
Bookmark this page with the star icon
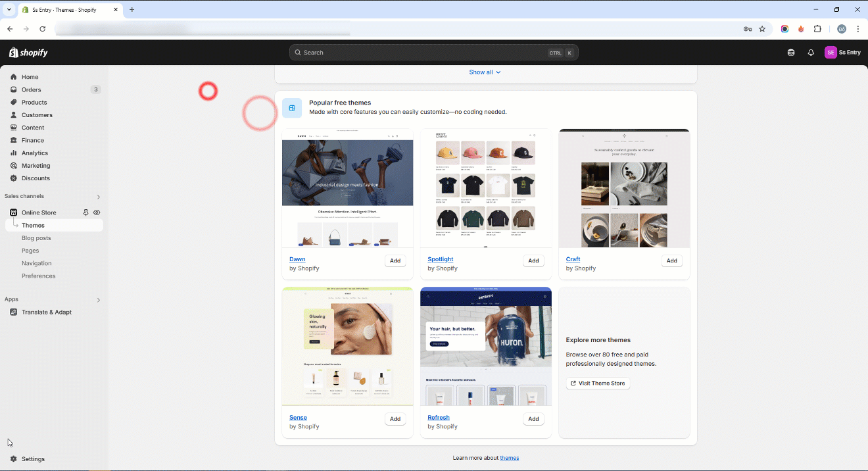[762, 29]
